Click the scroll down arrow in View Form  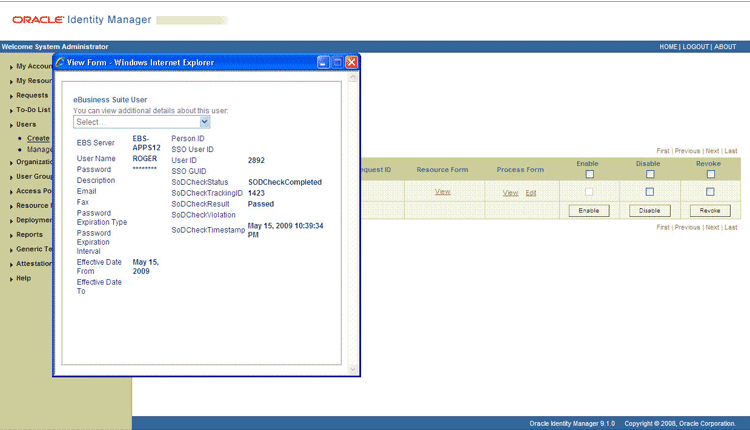[353, 369]
